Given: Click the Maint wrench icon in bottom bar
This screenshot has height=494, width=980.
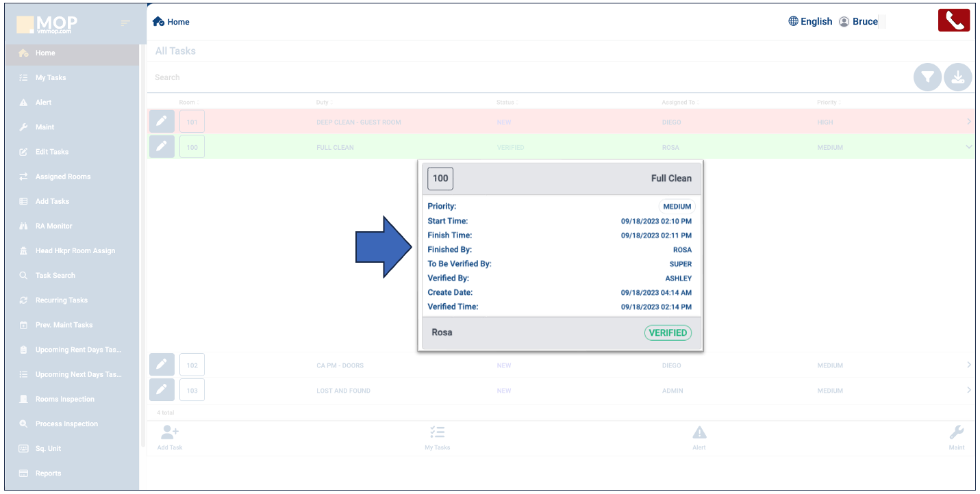Looking at the screenshot, I should 956,432.
